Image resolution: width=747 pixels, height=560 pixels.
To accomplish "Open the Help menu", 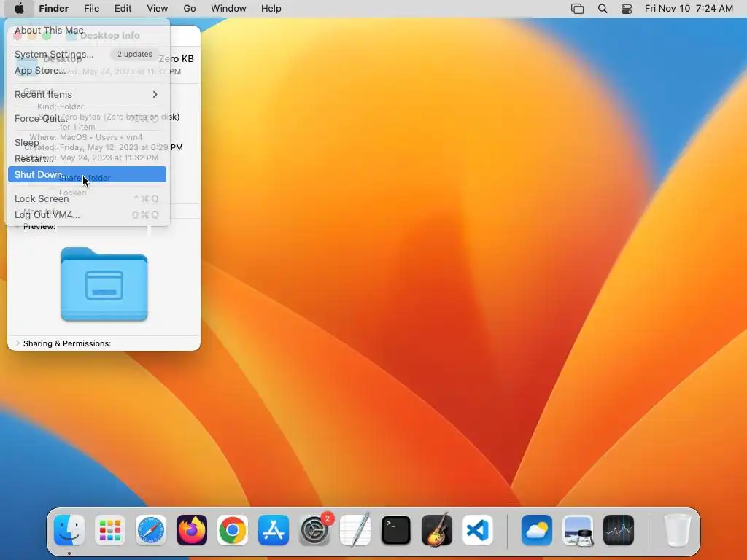I will (271, 9).
